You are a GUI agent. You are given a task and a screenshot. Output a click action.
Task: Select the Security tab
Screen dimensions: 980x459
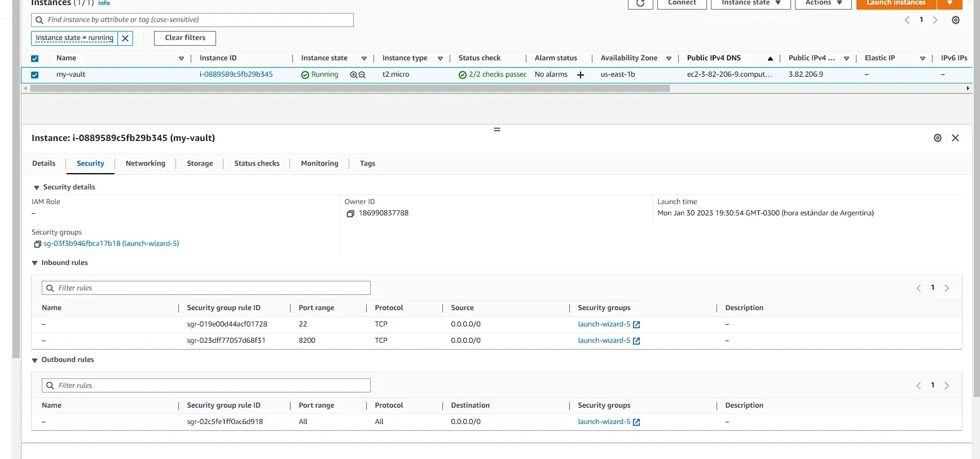tap(90, 164)
